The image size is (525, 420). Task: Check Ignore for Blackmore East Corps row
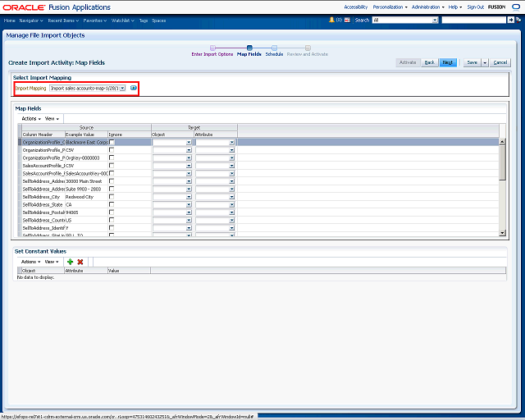tap(112, 142)
